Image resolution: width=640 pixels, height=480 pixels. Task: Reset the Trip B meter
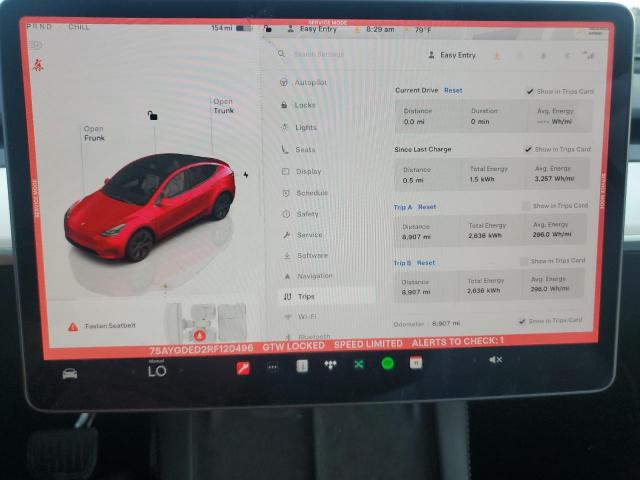(x=426, y=263)
